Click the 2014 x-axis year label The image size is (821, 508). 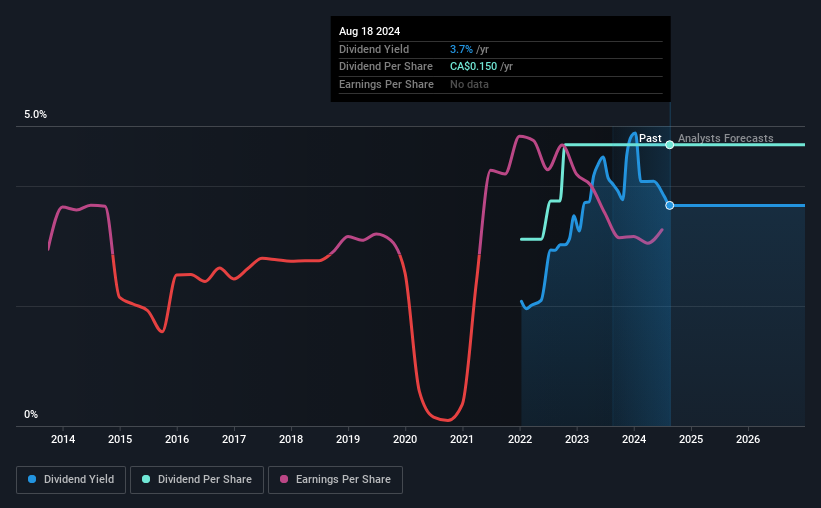coord(63,439)
